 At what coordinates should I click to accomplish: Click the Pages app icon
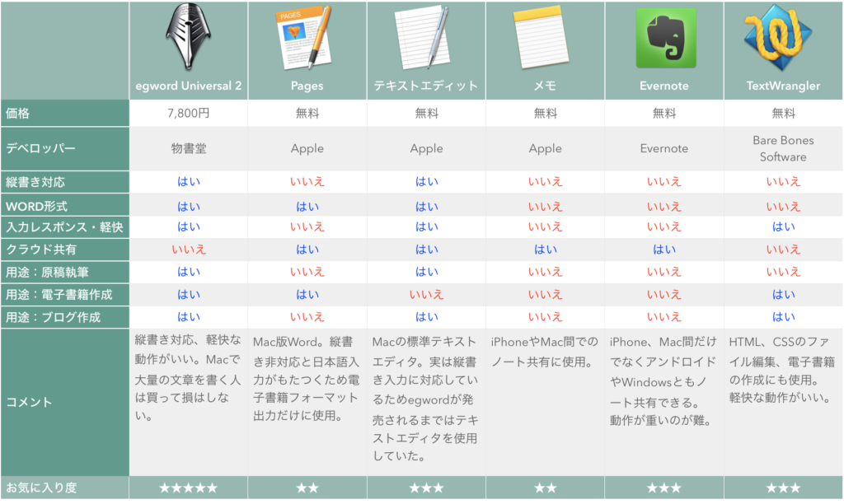(x=305, y=38)
